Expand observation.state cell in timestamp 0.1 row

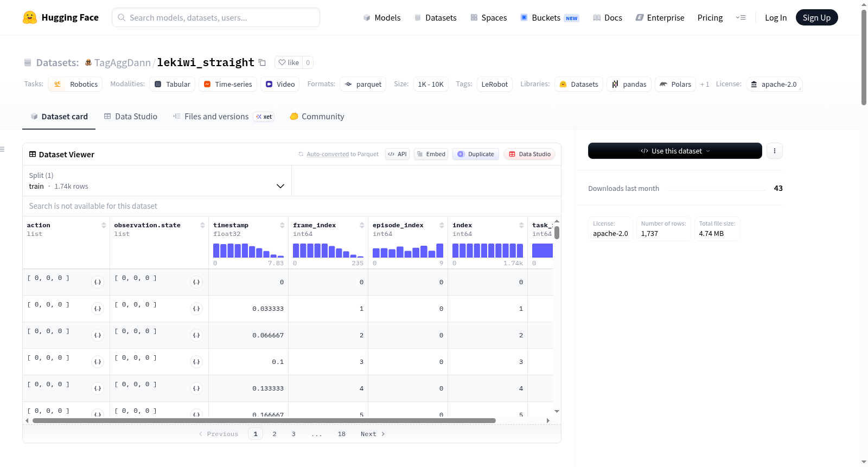[x=196, y=362]
